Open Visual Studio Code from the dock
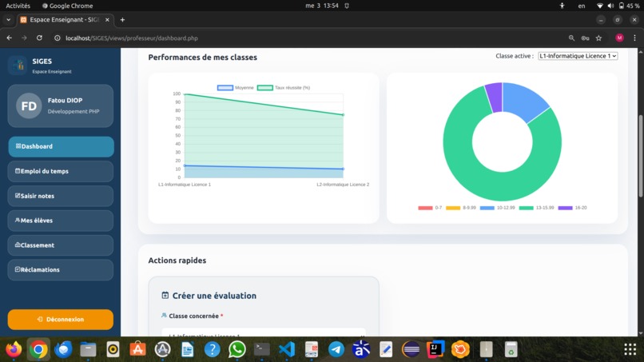644x362 pixels. 287,350
